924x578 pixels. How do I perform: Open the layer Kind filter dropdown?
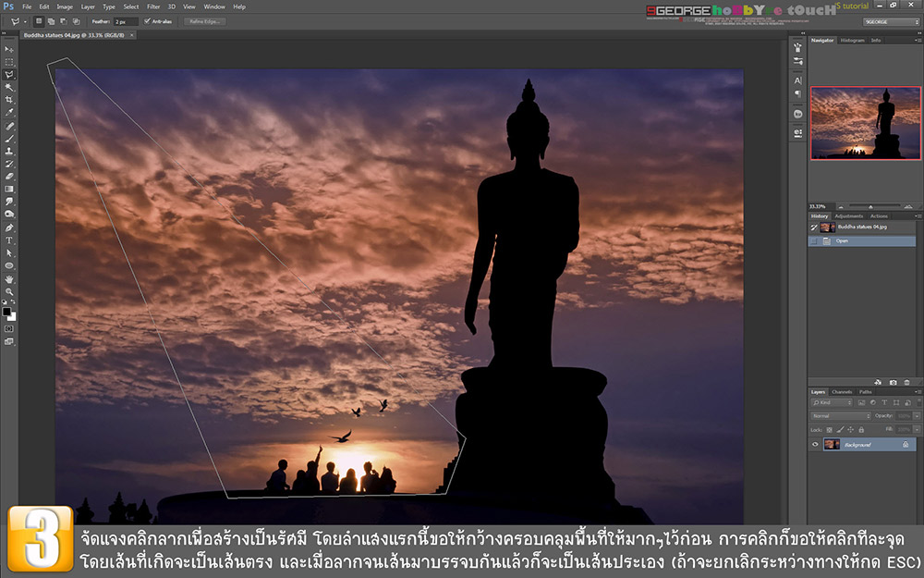coord(832,402)
